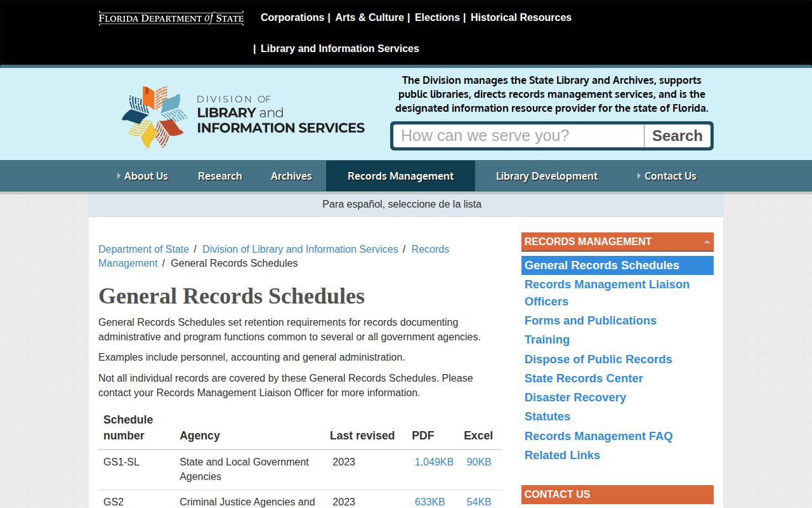812x508 pixels.
Task: Open Historical Resources top bar link
Action: pos(521,18)
